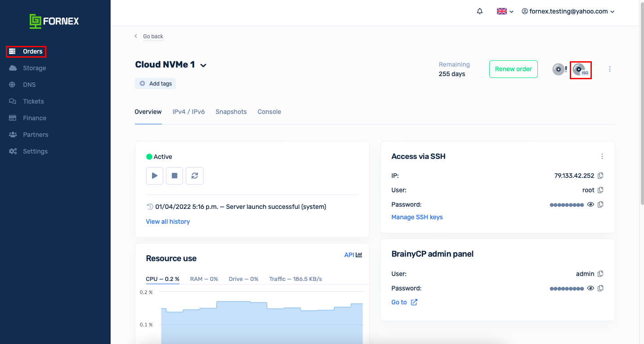Copy the SSH IP address
Screen dimensions: 644x344
[600, 176]
